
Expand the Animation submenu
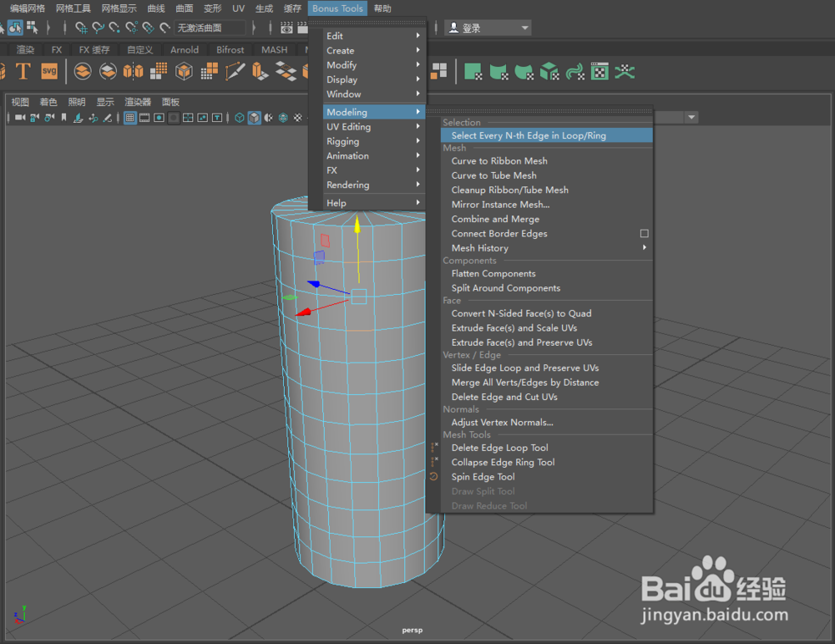tap(374, 155)
